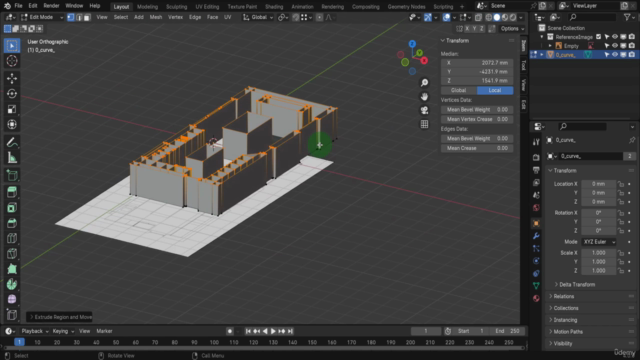
Task: Select the Inset Faces tool
Action: (12, 207)
